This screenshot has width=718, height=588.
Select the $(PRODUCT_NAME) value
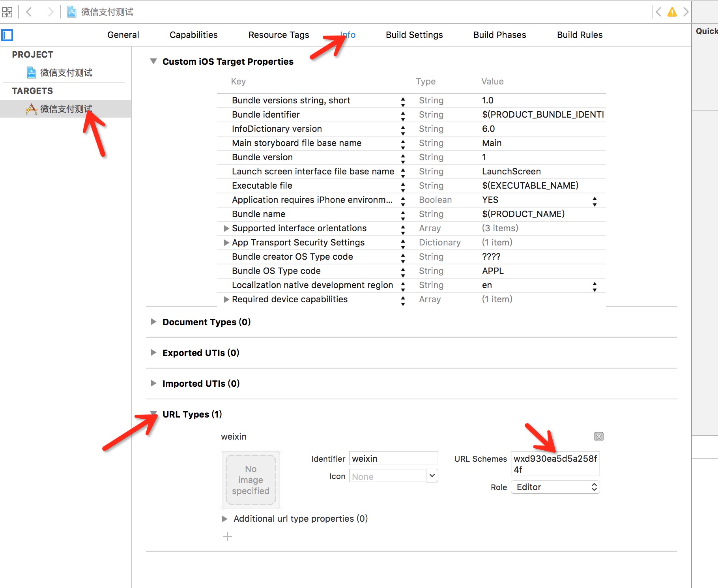(x=523, y=214)
